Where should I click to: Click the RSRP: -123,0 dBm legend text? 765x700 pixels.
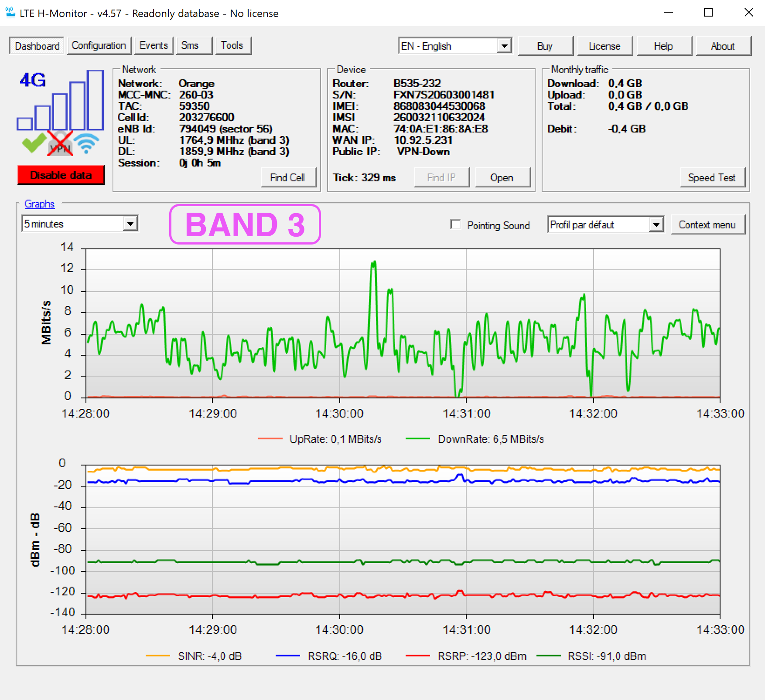(x=482, y=656)
